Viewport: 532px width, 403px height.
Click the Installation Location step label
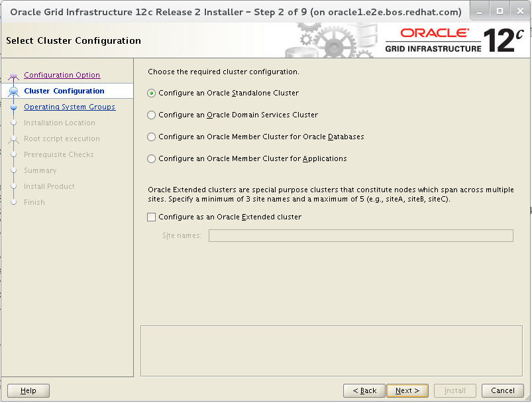(60, 123)
